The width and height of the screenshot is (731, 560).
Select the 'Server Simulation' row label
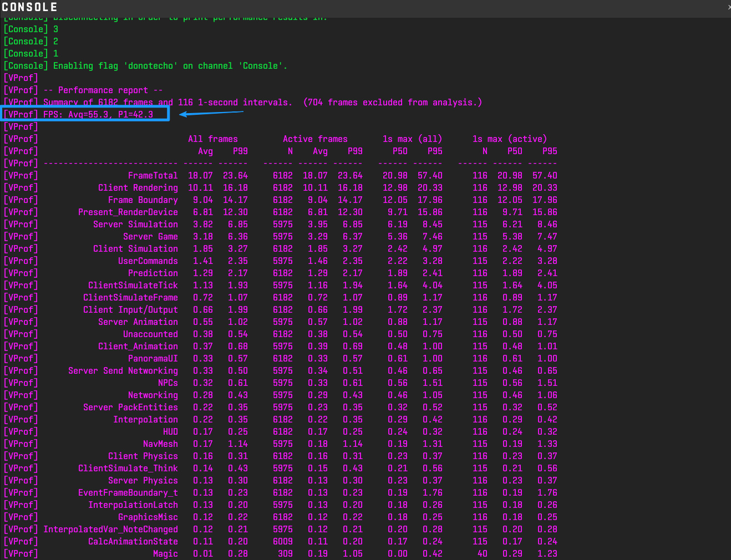tap(135, 225)
